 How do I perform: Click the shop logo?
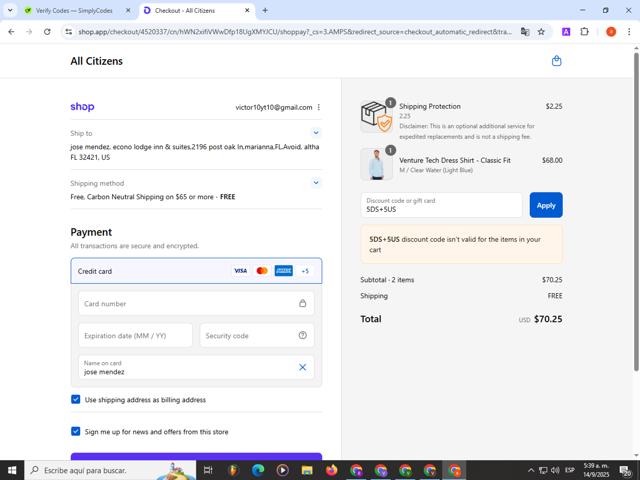pyautogui.click(x=82, y=107)
